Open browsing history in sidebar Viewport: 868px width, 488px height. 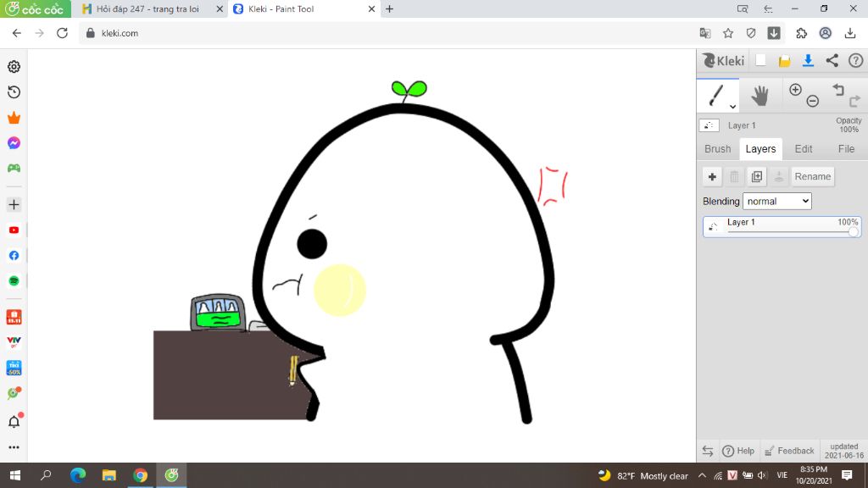pos(14,91)
